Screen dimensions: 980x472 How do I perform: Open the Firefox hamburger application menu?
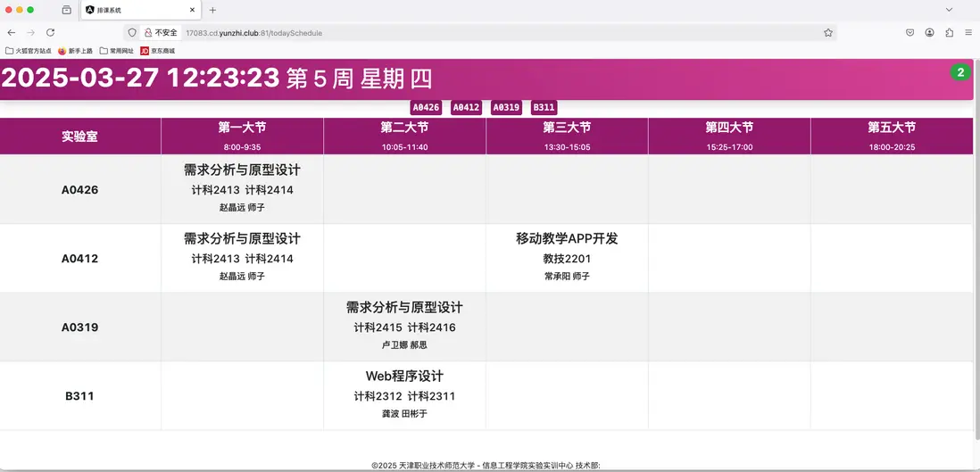tap(968, 32)
